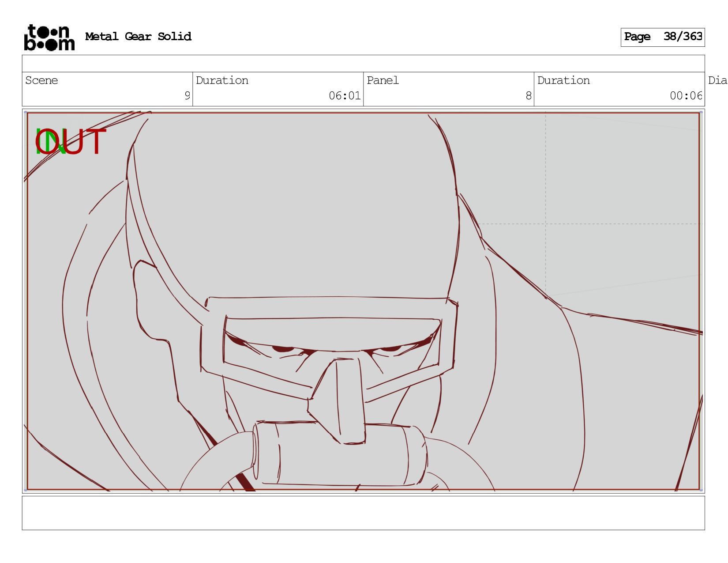Select the panel duration value 00:06

(x=686, y=96)
